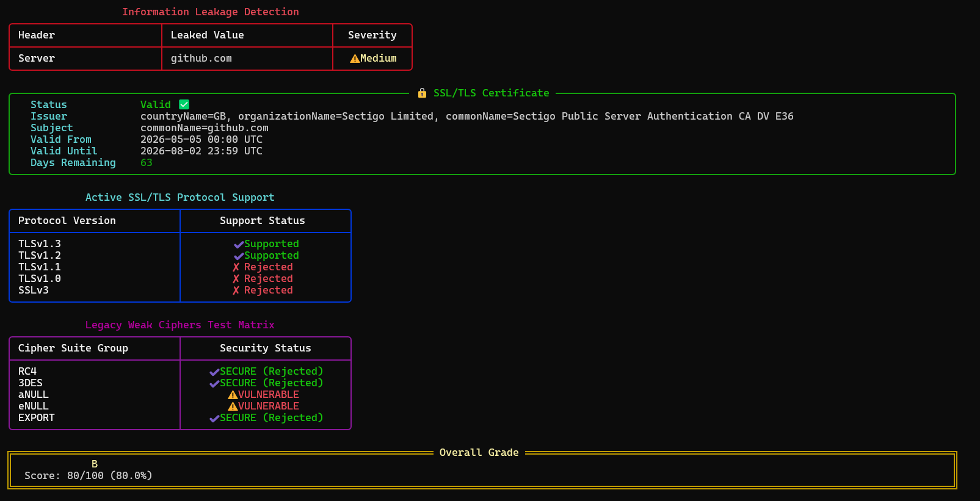This screenshot has height=501, width=980.
Task: Click the Days Remaining label
Action: pyautogui.click(x=73, y=162)
